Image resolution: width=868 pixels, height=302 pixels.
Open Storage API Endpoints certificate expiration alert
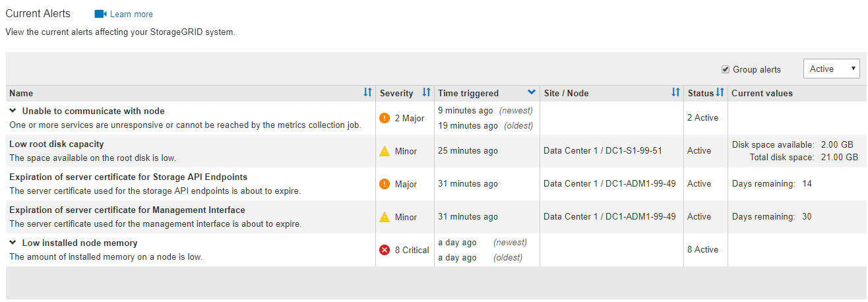coord(128,177)
